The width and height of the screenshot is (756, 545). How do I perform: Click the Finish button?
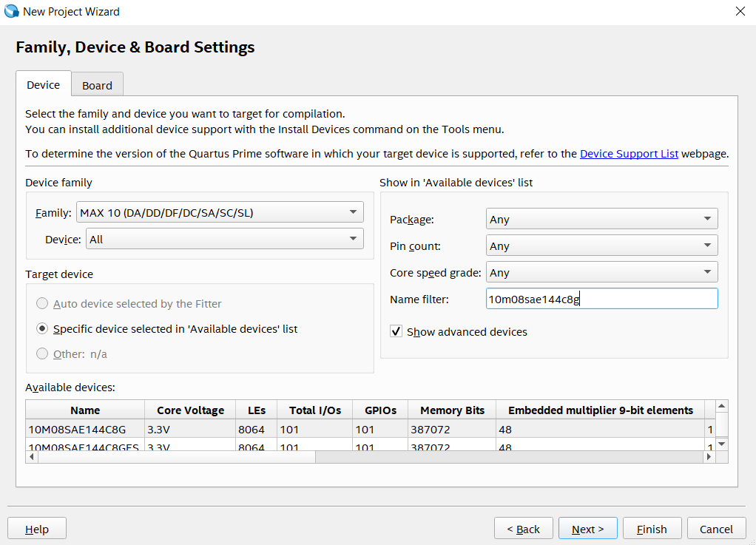coord(652,529)
